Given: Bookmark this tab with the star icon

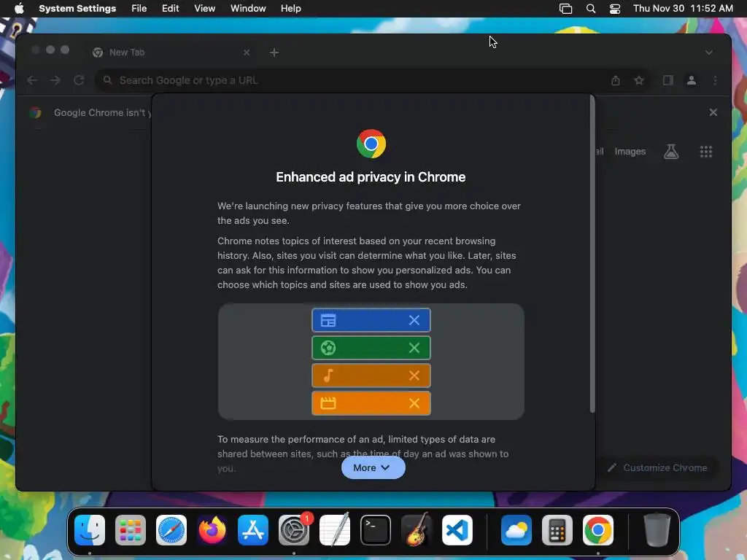Looking at the screenshot, I should [x=639, y=80].
